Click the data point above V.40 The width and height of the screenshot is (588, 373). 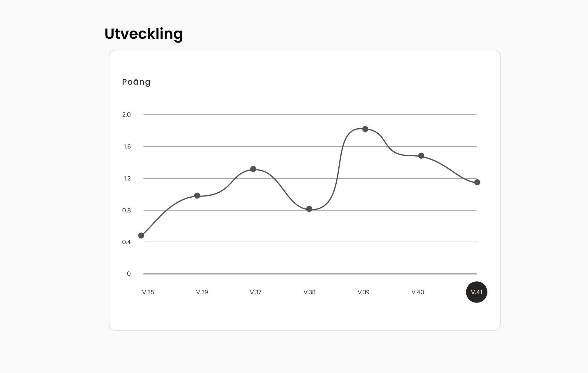[x=421, y=156]
